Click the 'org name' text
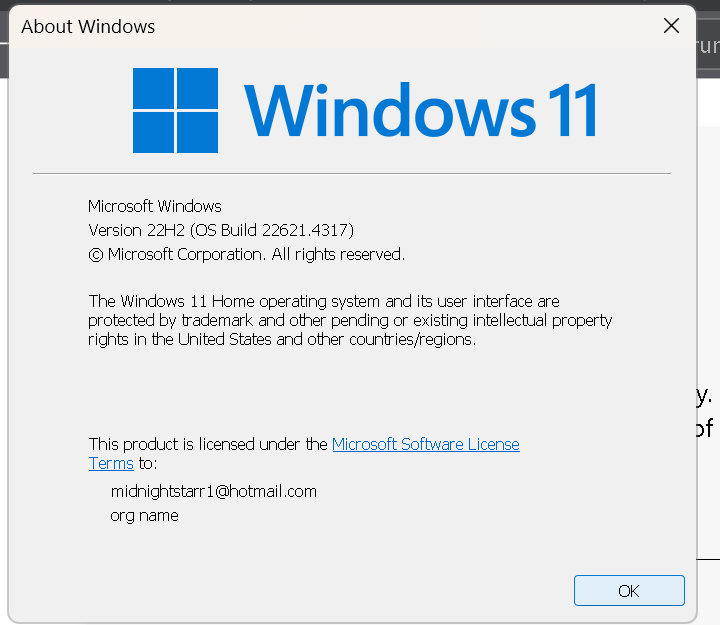Image resolution: width=720 pixels, height=625 pixels. click(144, 516)
